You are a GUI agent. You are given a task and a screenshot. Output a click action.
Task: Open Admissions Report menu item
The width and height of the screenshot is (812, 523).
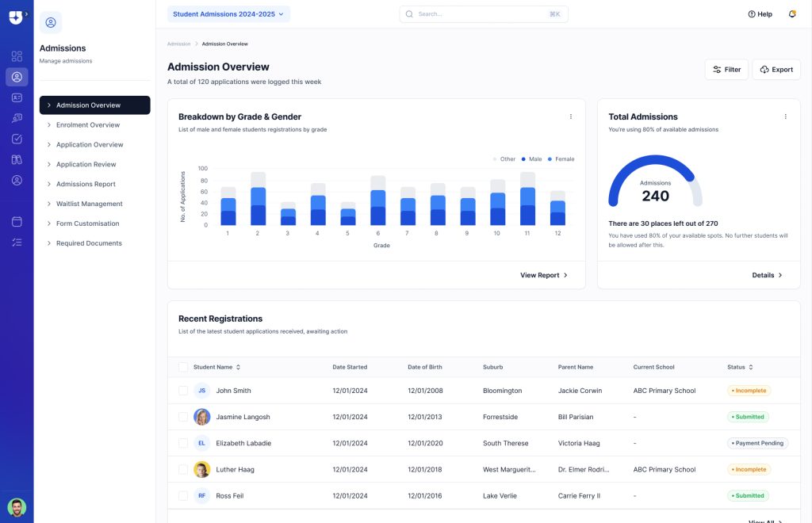pyautogui.click(x=95, y=184)
